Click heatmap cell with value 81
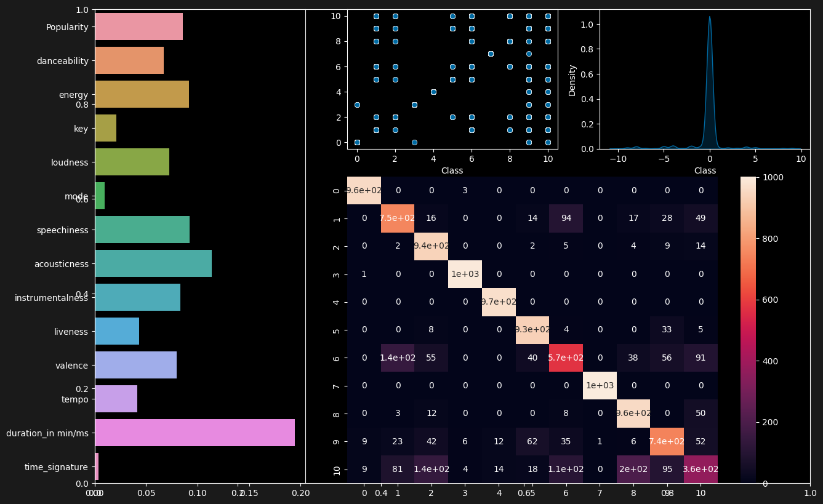The width and height of the screenshot is (823, 504). point(398,470)
